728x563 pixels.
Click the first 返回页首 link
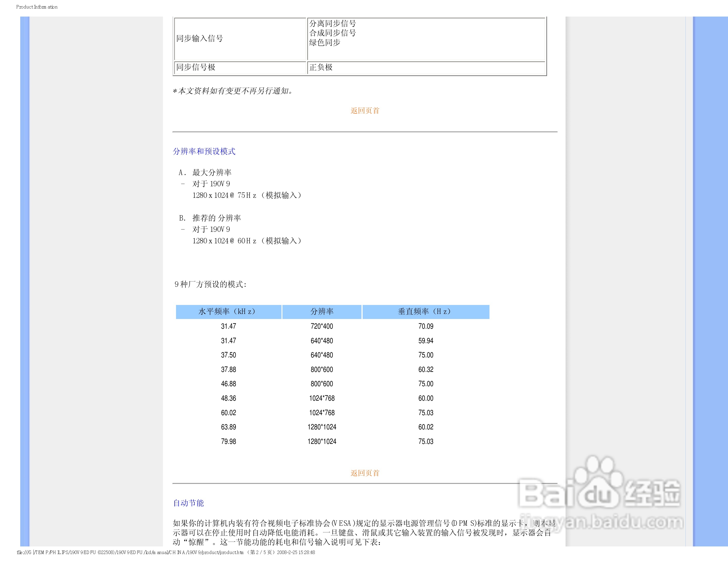pyautogui.click(x=364, y=110)
